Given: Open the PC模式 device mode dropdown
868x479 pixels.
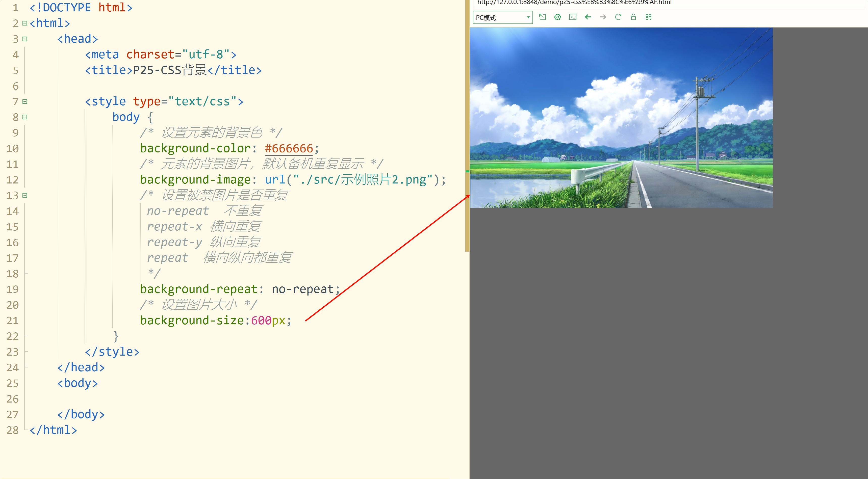Looking at the screenshot, I should 502,17.
